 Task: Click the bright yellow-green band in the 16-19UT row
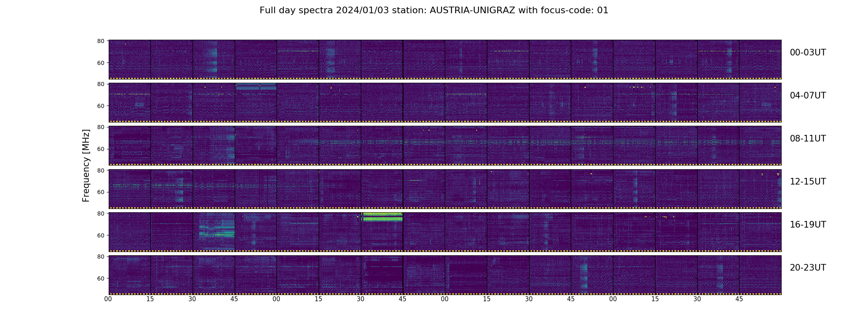pyautogui.click(x=382, y=217)
